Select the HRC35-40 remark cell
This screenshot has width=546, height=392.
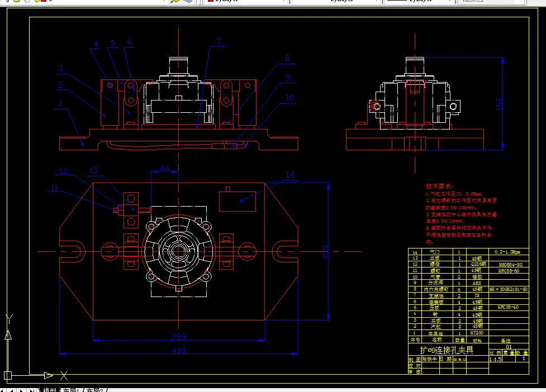coord(509,308)
